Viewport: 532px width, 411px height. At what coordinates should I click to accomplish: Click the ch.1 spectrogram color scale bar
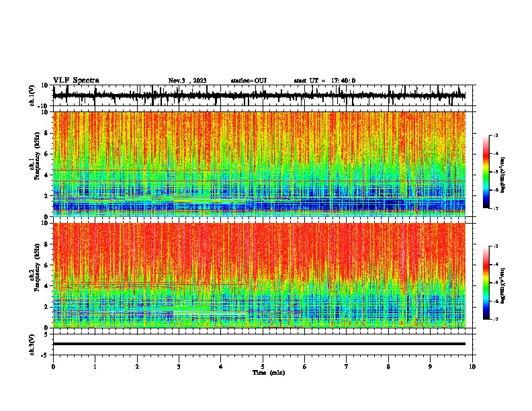[486, 172]
